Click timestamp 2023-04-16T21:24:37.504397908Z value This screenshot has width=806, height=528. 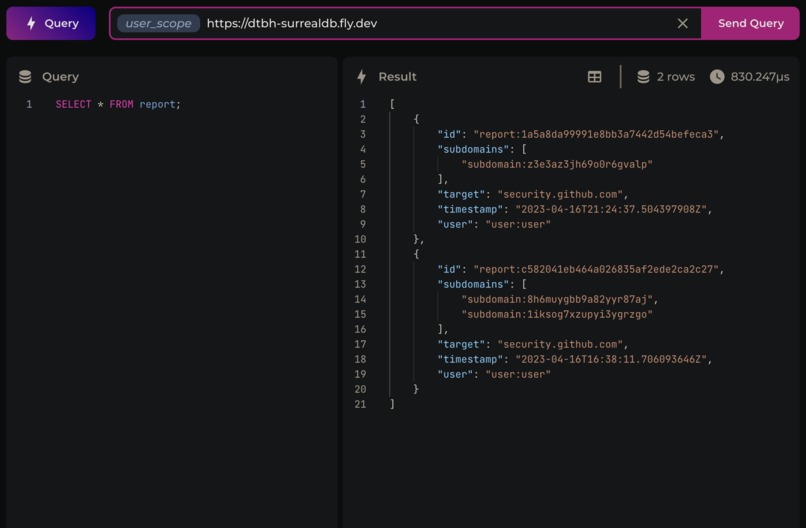point(611,209)
